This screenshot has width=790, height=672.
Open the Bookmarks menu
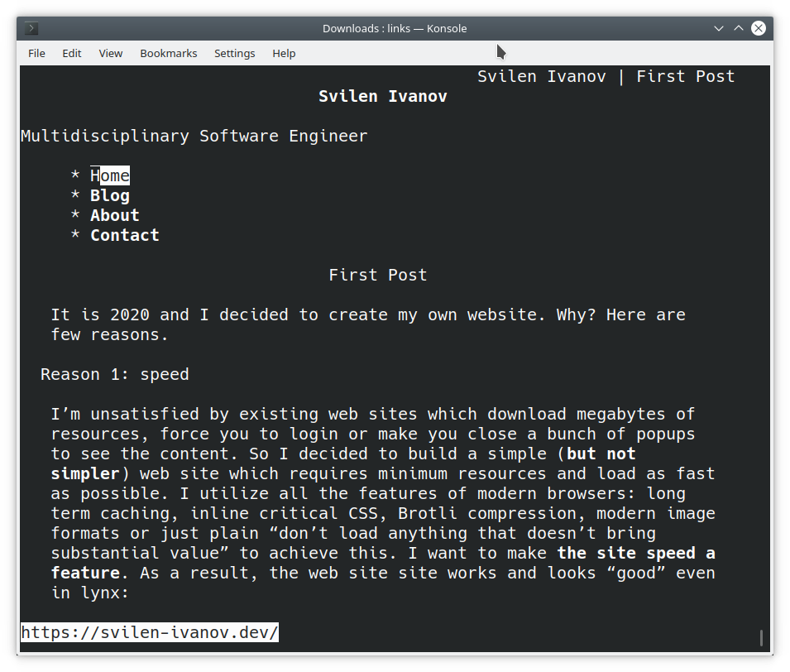168,54
